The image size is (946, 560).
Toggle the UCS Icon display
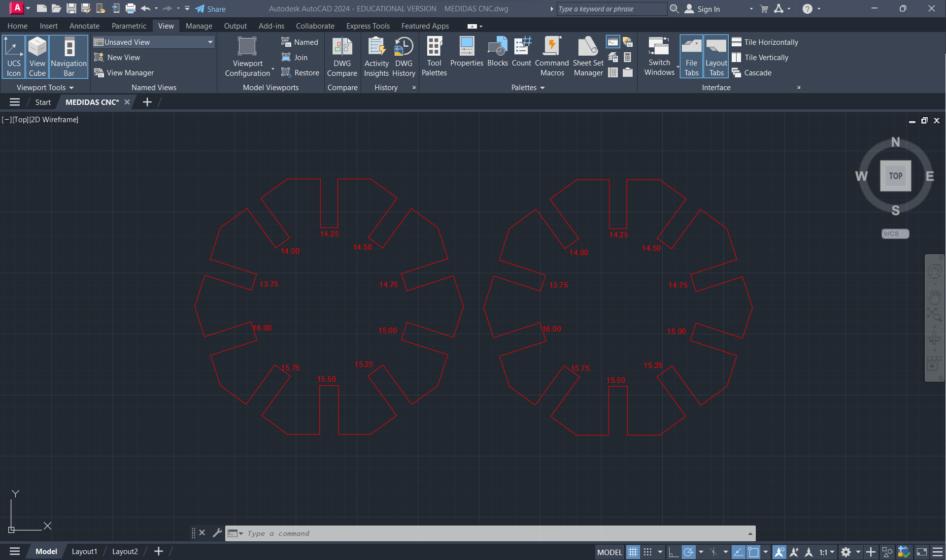pyautogui.click(x=14, y=57)
